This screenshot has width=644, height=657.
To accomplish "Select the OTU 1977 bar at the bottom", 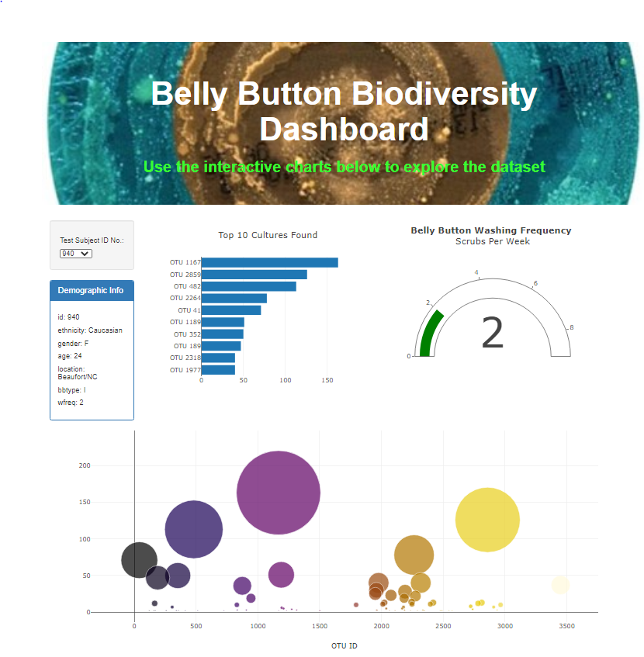I will (217, 370).
